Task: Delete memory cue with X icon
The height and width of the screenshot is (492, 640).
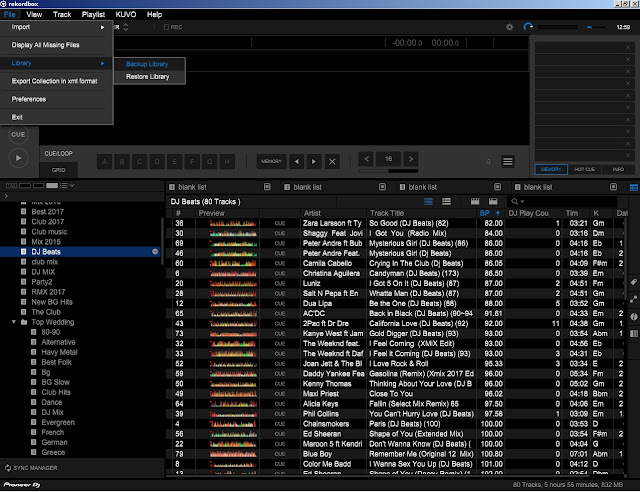Action: tap(332, 162)
